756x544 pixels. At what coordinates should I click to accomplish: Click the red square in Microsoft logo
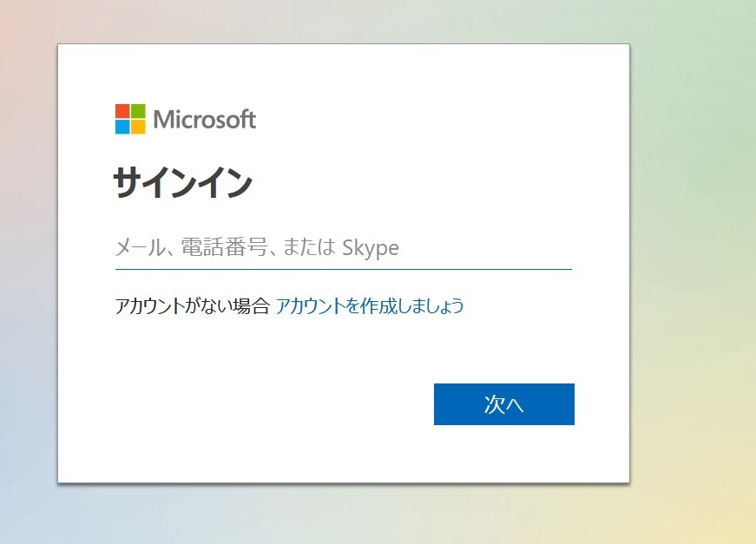tap(122, 112)
